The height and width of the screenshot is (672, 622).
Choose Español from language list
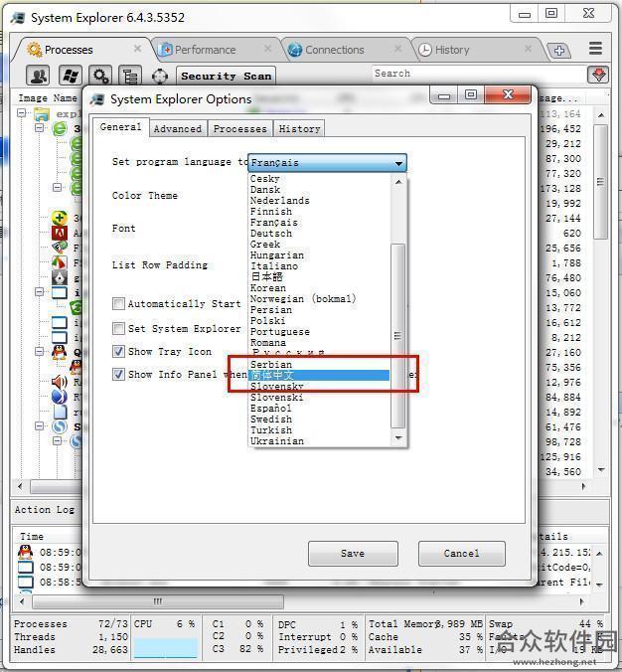point(319,408)
